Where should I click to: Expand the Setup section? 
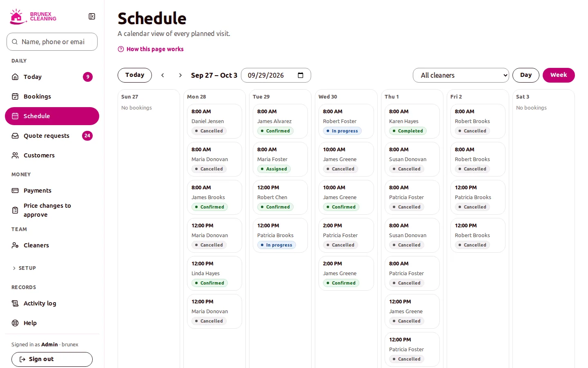(x=24, y=268)
